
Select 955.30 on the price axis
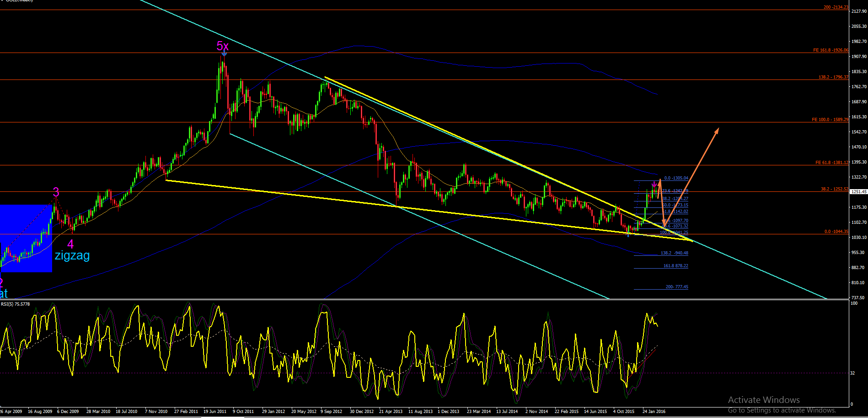(x=857, y=253)
